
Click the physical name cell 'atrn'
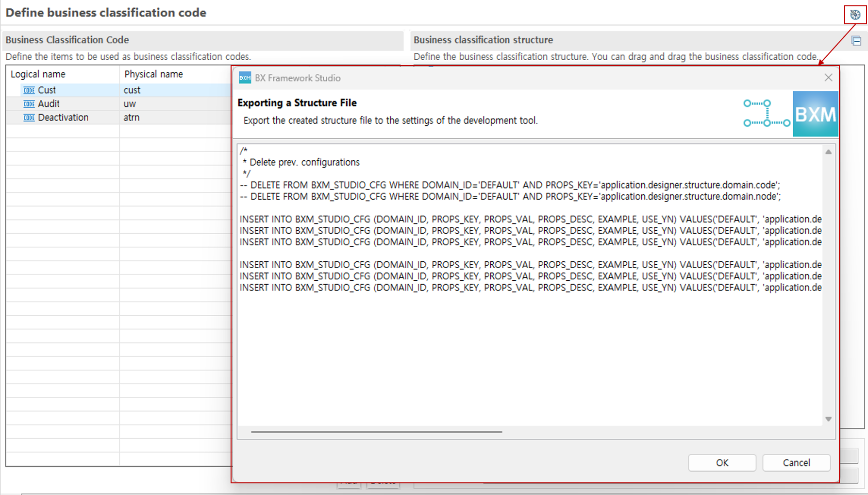click(x=132, y=118)
